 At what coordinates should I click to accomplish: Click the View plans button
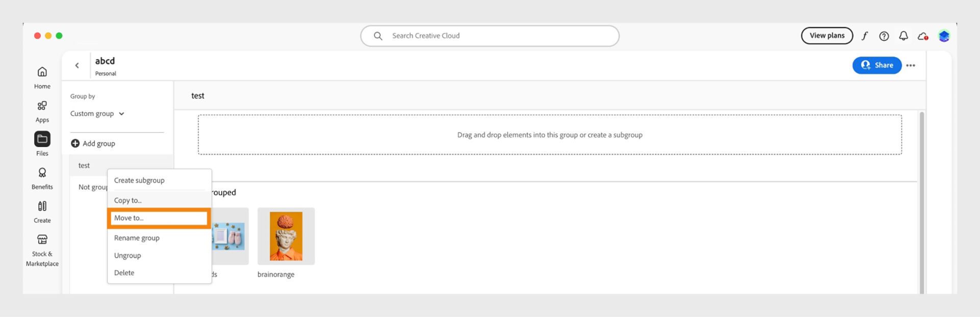(x=827, y=36)
